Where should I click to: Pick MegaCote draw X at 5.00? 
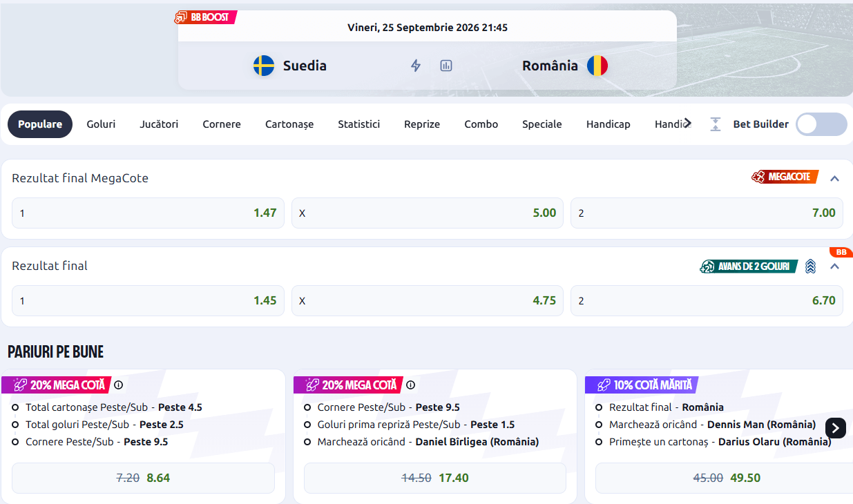(428, 213)
